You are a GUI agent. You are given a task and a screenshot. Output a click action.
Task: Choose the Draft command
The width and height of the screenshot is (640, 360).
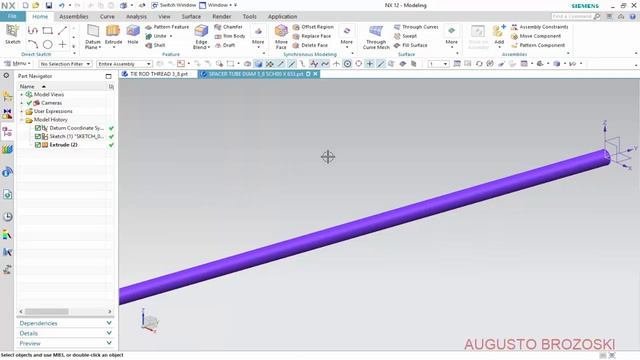point(225,45)
